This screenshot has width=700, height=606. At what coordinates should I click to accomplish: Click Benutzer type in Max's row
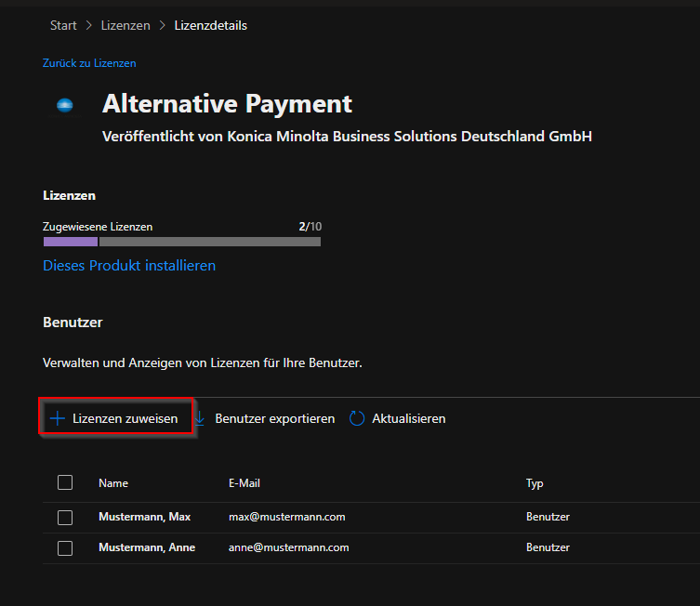[x=548, y=517]
